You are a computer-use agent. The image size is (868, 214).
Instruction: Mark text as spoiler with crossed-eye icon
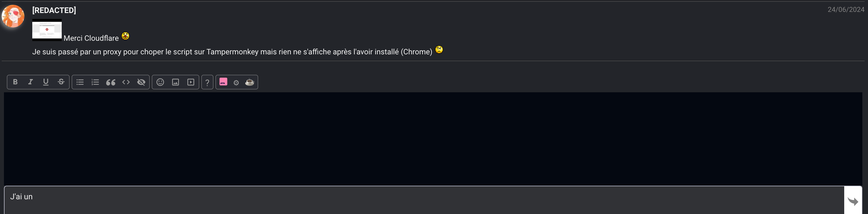click(x=141, y=82)
